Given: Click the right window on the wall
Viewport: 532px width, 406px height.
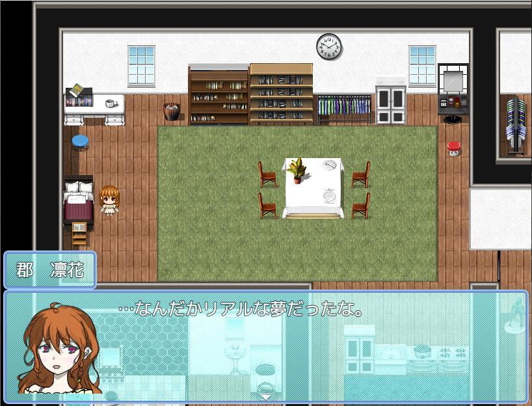Looking at the screenshot, I should tap(421, 65).
